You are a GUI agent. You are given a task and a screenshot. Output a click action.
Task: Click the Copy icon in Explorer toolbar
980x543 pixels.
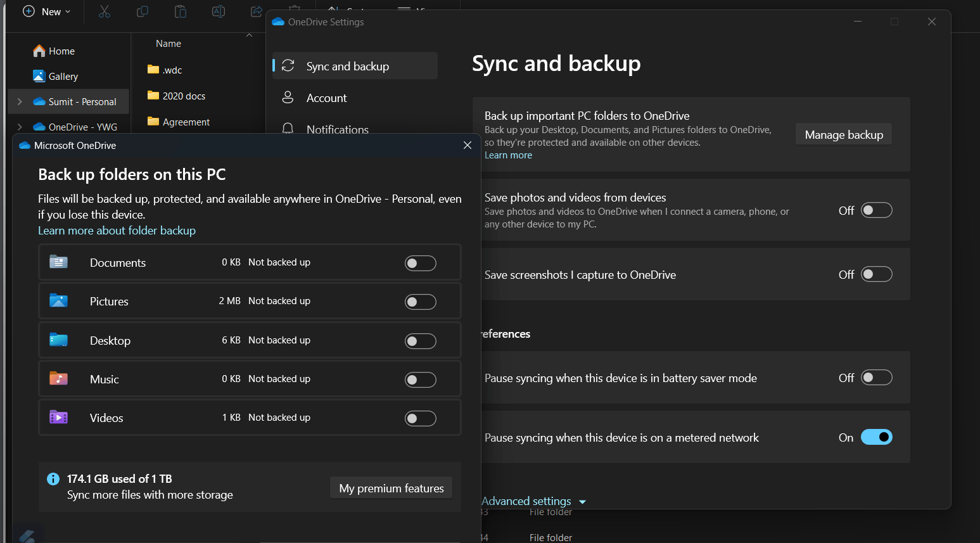click(x=143, y=11)
